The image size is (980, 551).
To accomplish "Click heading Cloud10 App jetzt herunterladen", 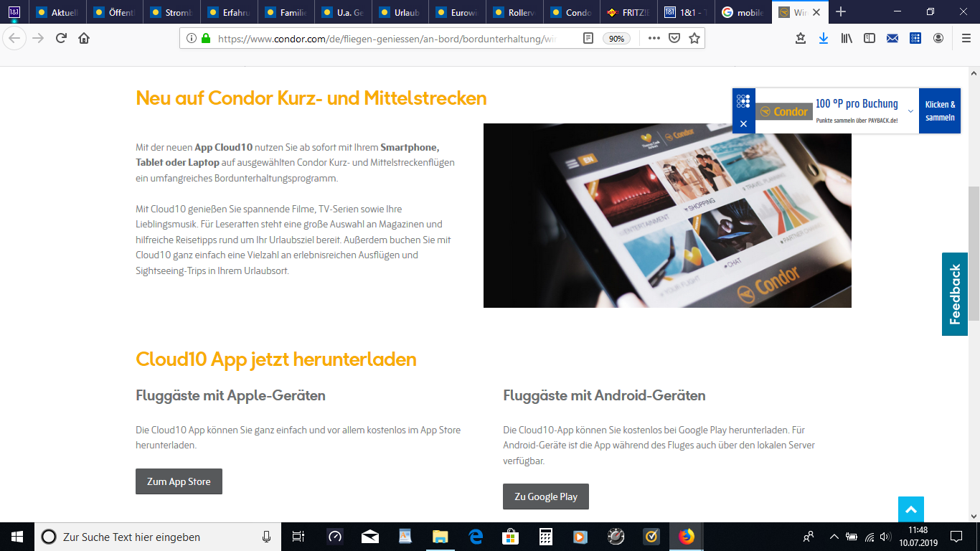I will (x=276, y=359).
